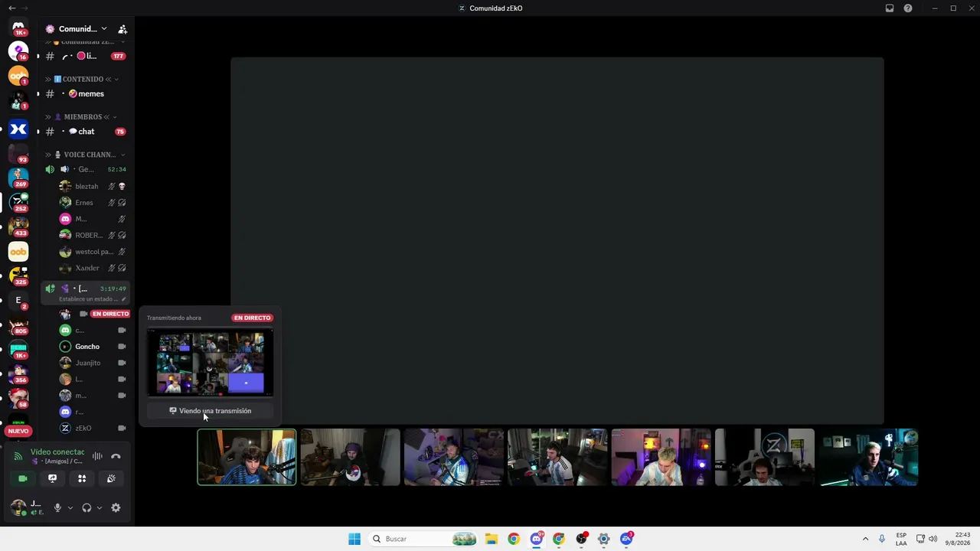
Task: Open the server with 93 notifications
Action: point(18,154)
